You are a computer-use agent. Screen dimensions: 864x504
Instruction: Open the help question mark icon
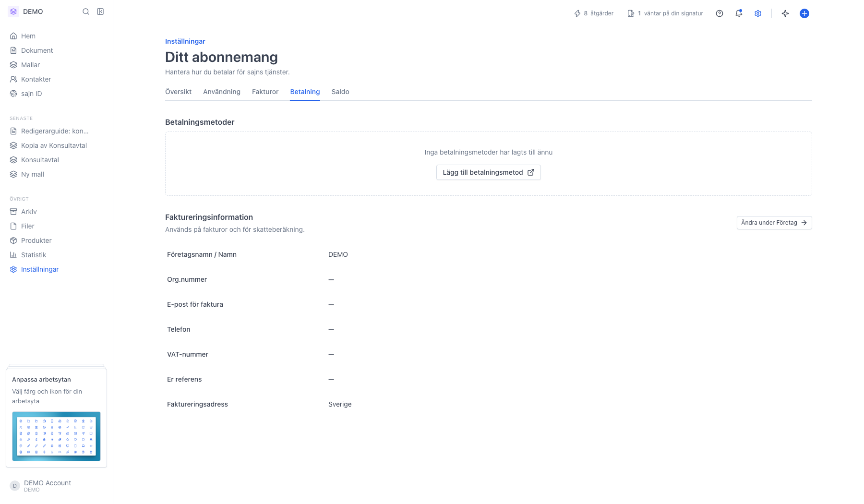click(x=720, y=13)
